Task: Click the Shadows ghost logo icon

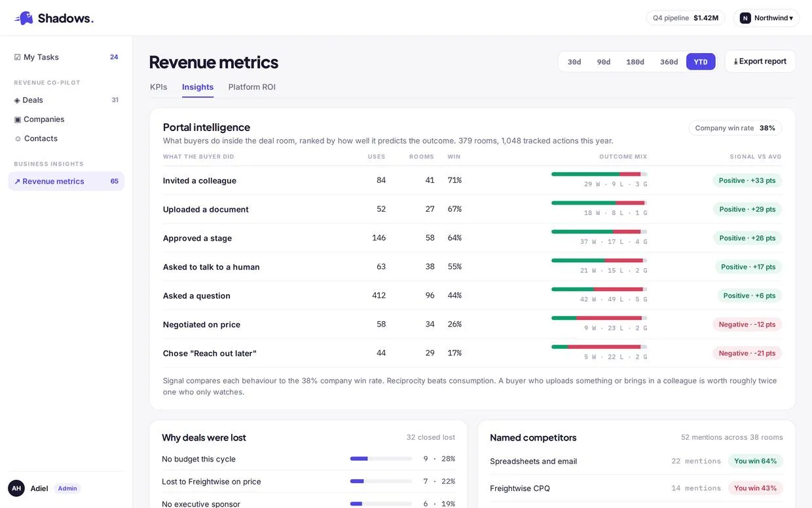Action: (24, 18)
